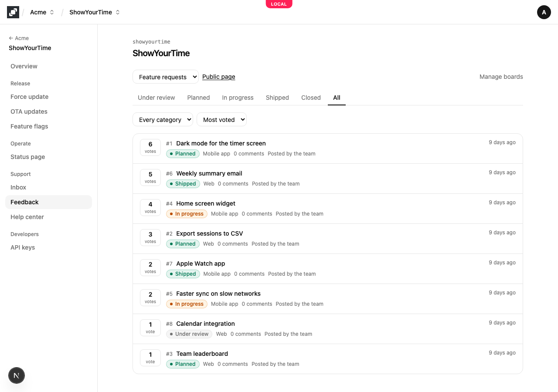Open the Dark mode for the timer screen post
Viewport: 558px width, 392px height.
coord(221,143)
